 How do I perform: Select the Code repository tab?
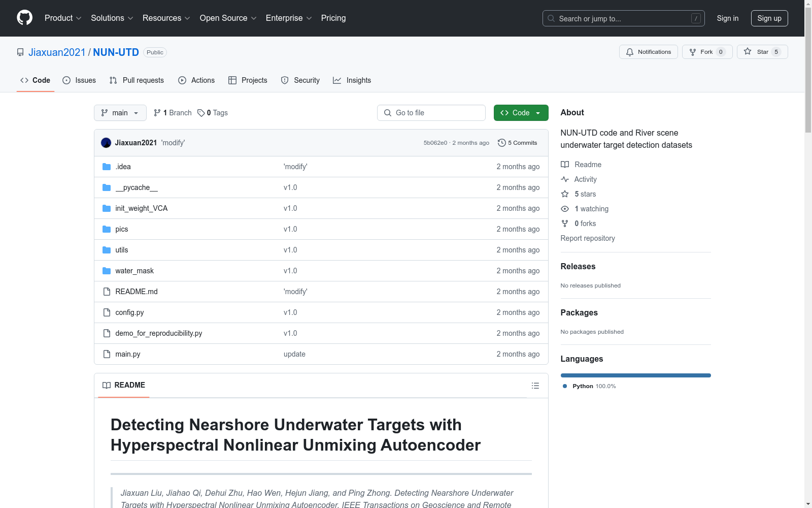coord(36,80)
